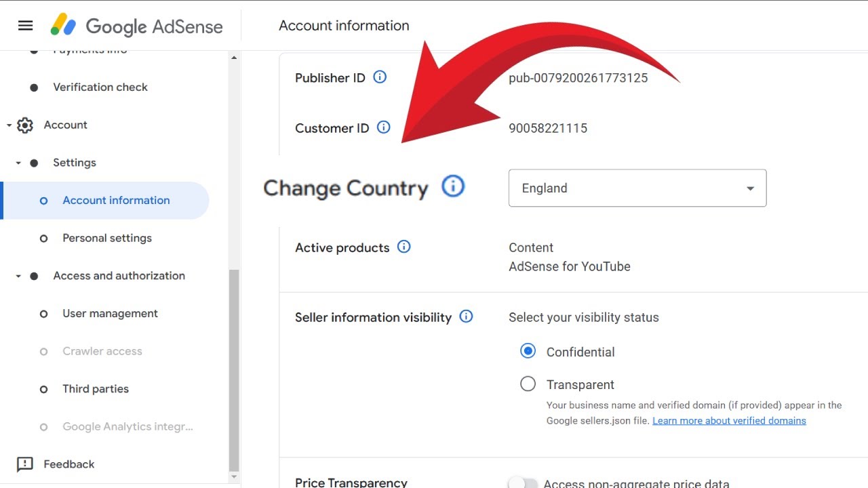Image resolution: width=868 pixels, height=488 pixels.
Task: Click the Price Transparency label
Action: pos(351,483)
